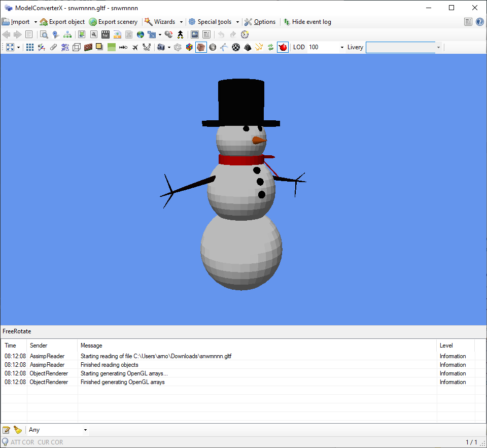Toggle the XYZ axes display
The height and width of the screenshot is (448, 487).
[42, 47]
